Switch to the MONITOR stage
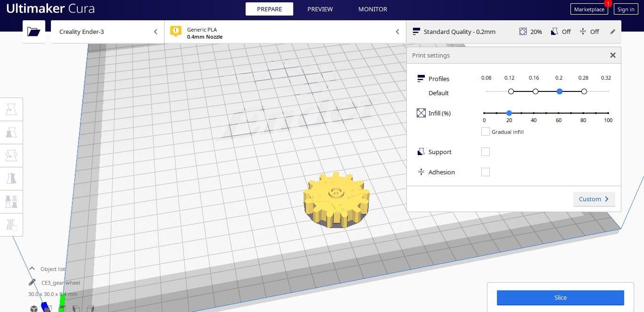This screenshot has height=312, width=644. click(372, 9)
